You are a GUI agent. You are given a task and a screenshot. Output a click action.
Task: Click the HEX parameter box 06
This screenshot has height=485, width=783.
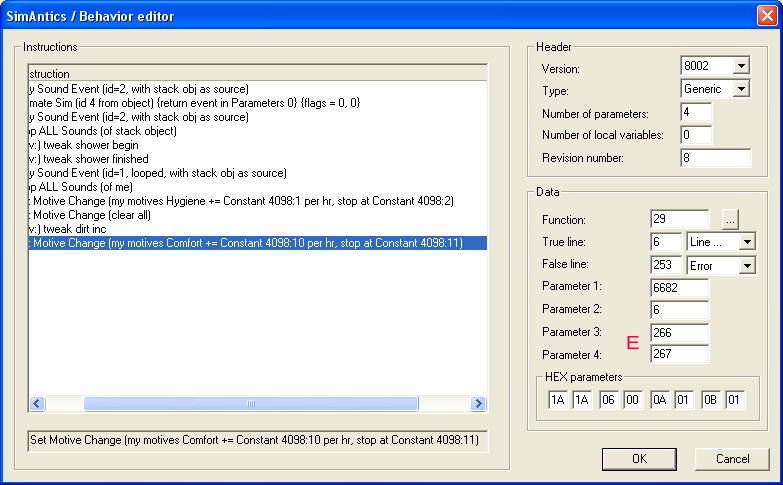[608, 400]
